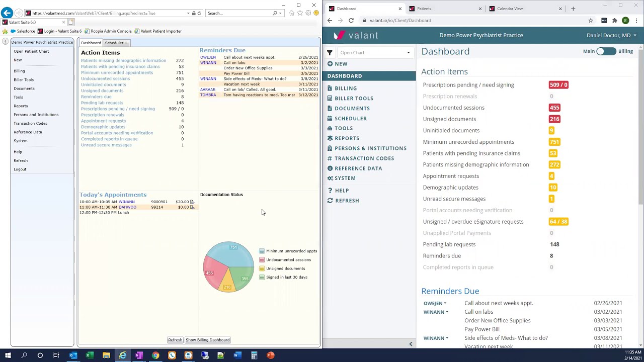Click the Undocumented sessions legend swatch
This screenshot has width=644, height=362.
tap(262, 260)
